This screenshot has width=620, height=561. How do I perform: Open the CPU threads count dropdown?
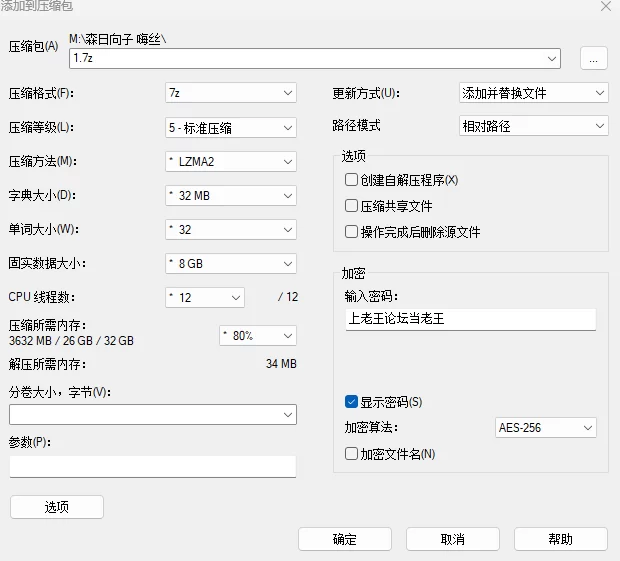205,297
